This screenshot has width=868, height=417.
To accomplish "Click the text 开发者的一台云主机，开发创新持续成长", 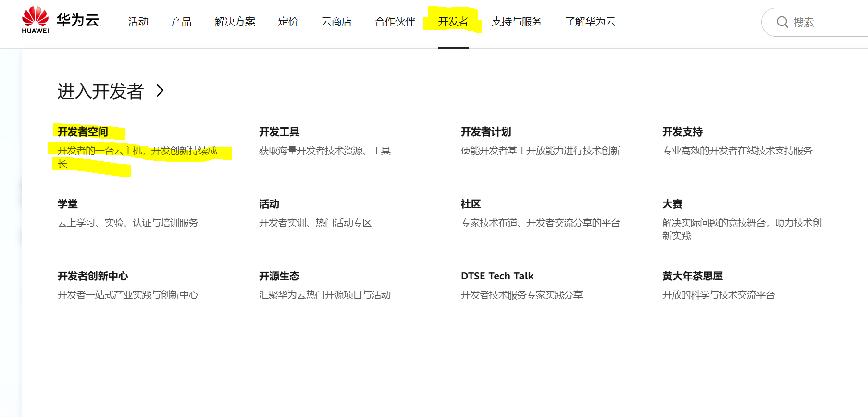I will click(137, 157).
